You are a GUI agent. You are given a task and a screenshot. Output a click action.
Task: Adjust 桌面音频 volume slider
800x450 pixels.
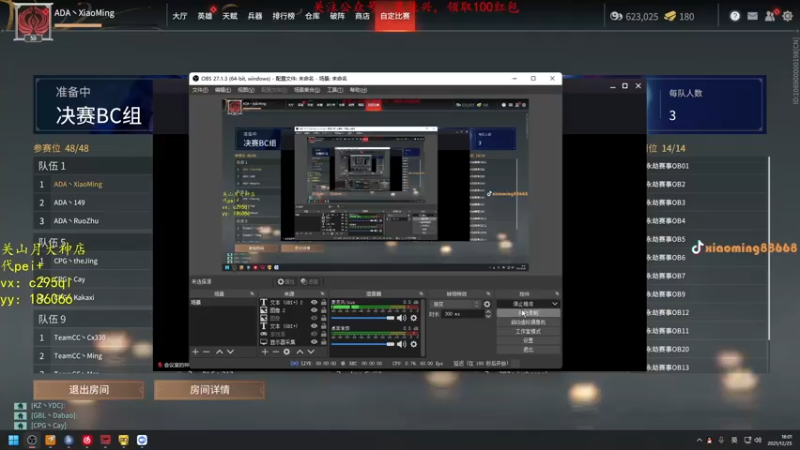coord(363,344)
